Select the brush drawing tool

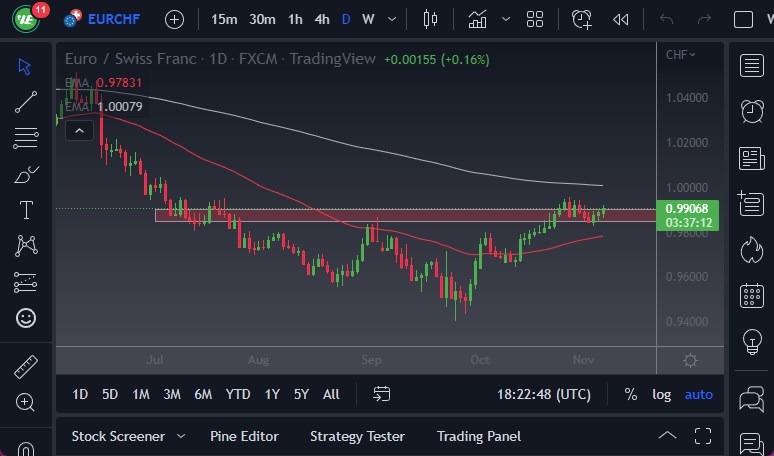[26, 174]
